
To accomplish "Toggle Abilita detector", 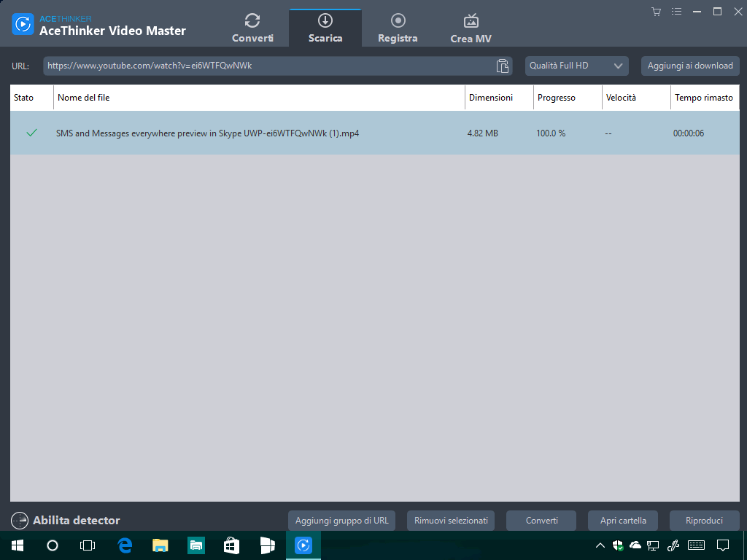I will (66, 521).
